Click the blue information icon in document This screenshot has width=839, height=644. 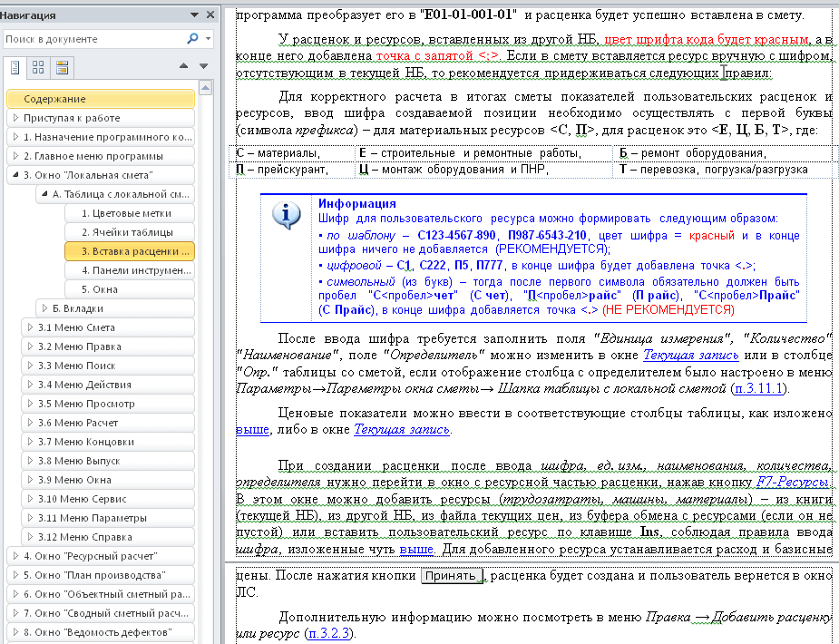[287, 214]
